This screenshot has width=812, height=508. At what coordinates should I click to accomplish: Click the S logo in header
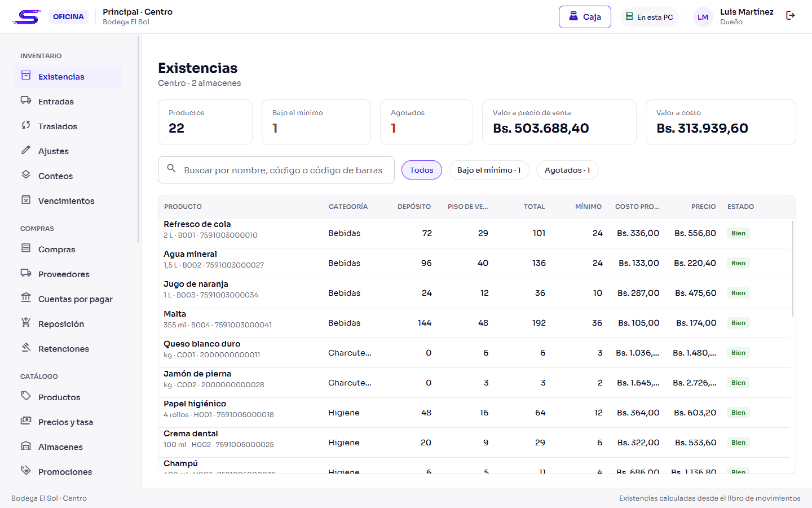coord(27,17)
